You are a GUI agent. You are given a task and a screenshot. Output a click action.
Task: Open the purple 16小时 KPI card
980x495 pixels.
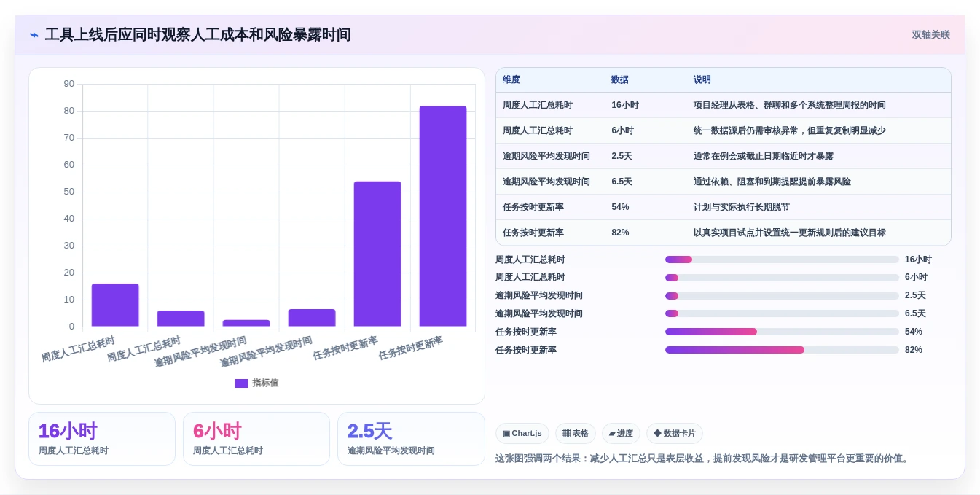click(102, 439)
